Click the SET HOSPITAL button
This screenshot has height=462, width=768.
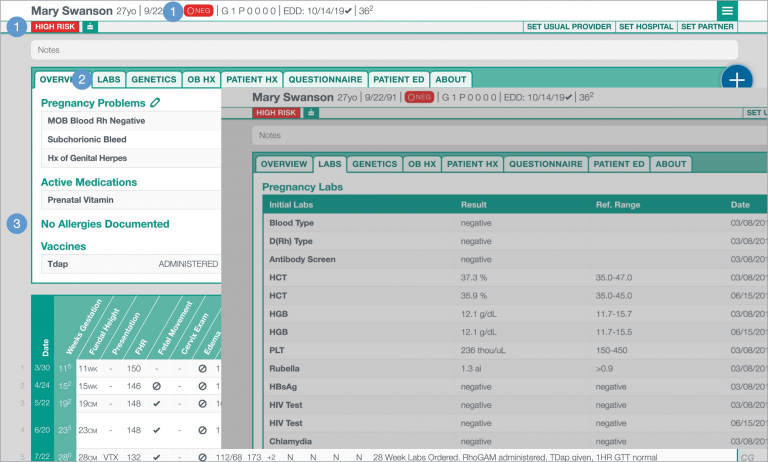pos(646,27)
